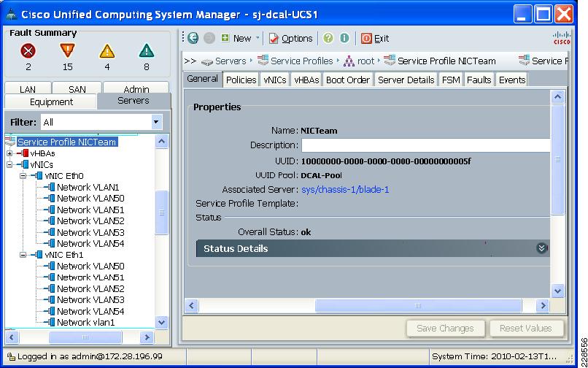Select Network vlan1 under vNIC Eth1
Screen dimensions: 588x368
(x=86, y=322)
